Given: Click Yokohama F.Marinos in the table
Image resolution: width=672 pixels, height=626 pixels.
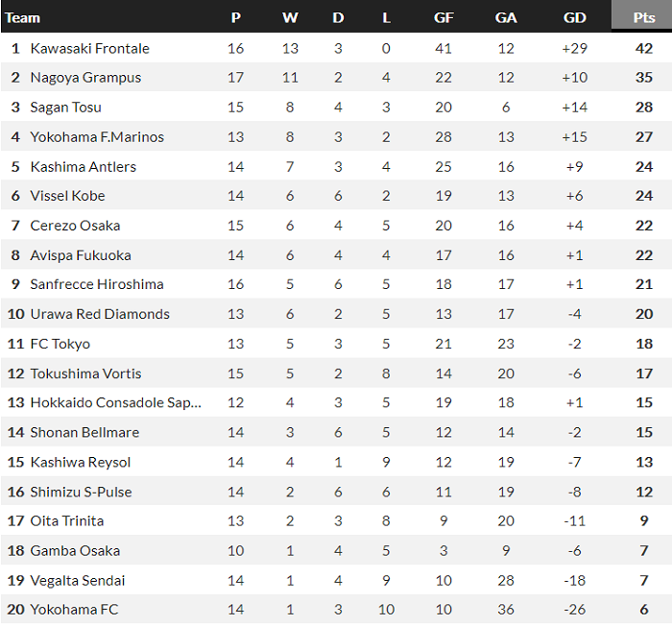Looking at the screenshot, I should tap(97, 137).
